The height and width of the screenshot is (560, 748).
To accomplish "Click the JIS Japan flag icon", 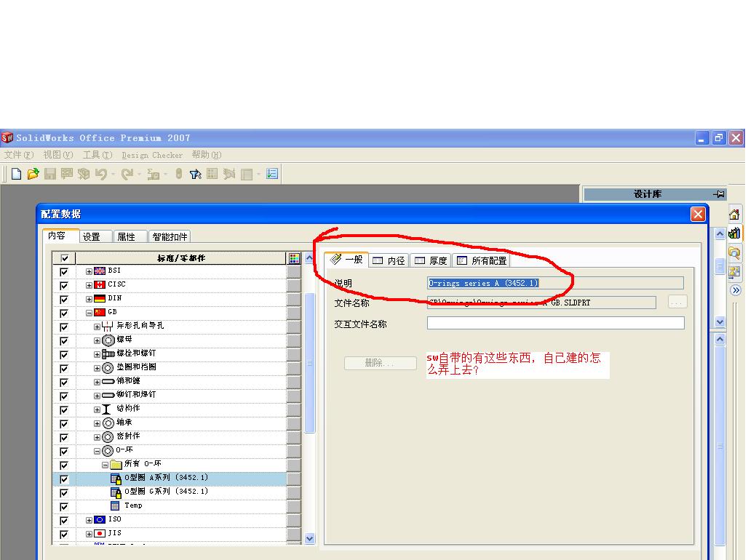I will pos(100,534).
